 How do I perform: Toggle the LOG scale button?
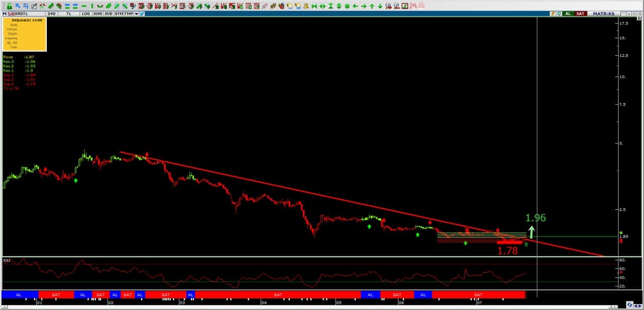pyautogui.click(x=86, y=14)
